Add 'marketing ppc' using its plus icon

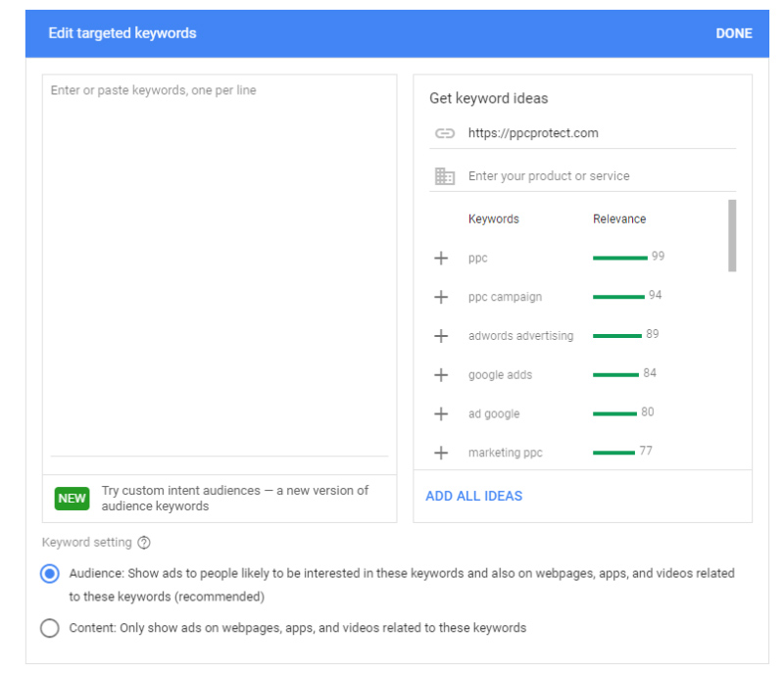tap(441, 453)
